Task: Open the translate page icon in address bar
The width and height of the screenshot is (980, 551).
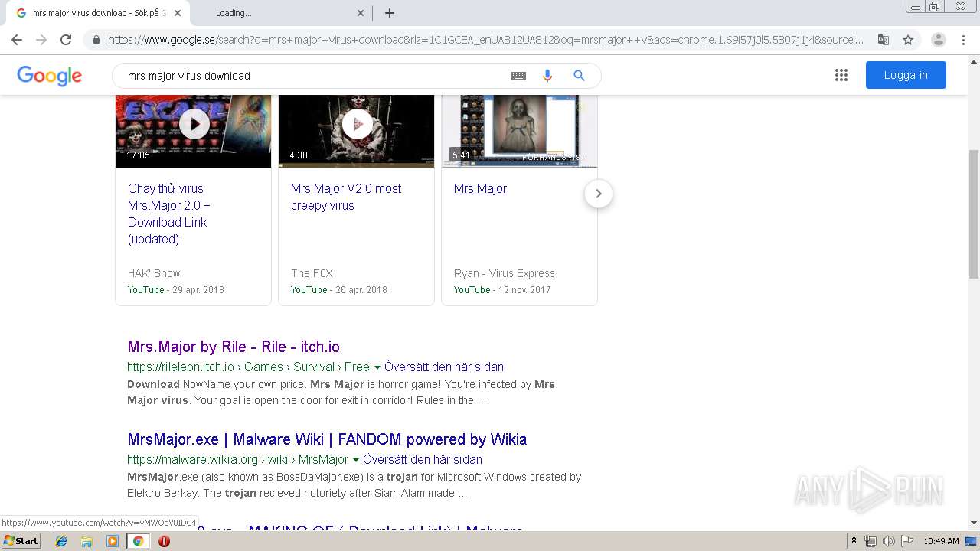Action: pyautogui.click(x=884, y=40)
